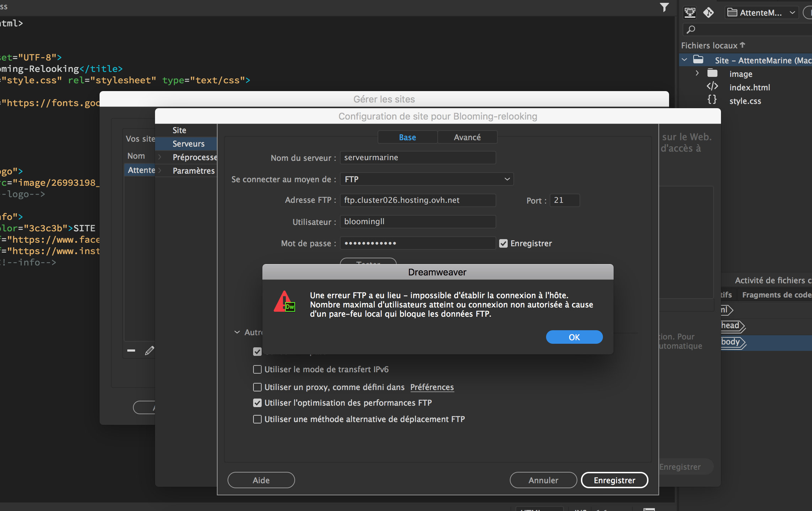Click the Git diamond icon in Files panel
The image size is (812, 511).
click(x=708, y=13)
